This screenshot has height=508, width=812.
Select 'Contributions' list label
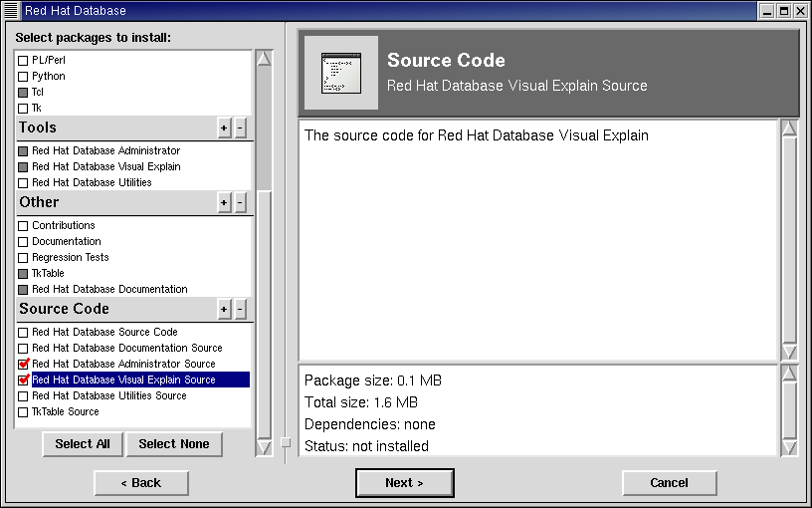point(64,225)
